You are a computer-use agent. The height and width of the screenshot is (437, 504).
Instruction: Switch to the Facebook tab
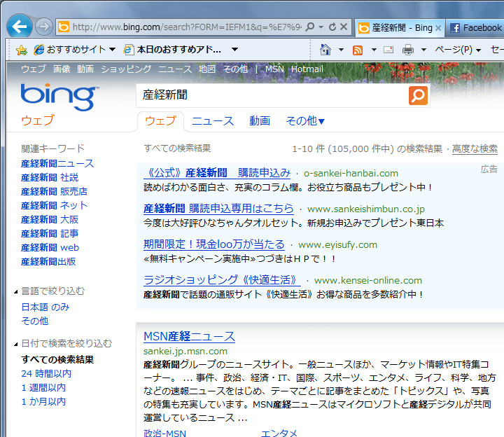pyautogui.click(x=476, y=28)
